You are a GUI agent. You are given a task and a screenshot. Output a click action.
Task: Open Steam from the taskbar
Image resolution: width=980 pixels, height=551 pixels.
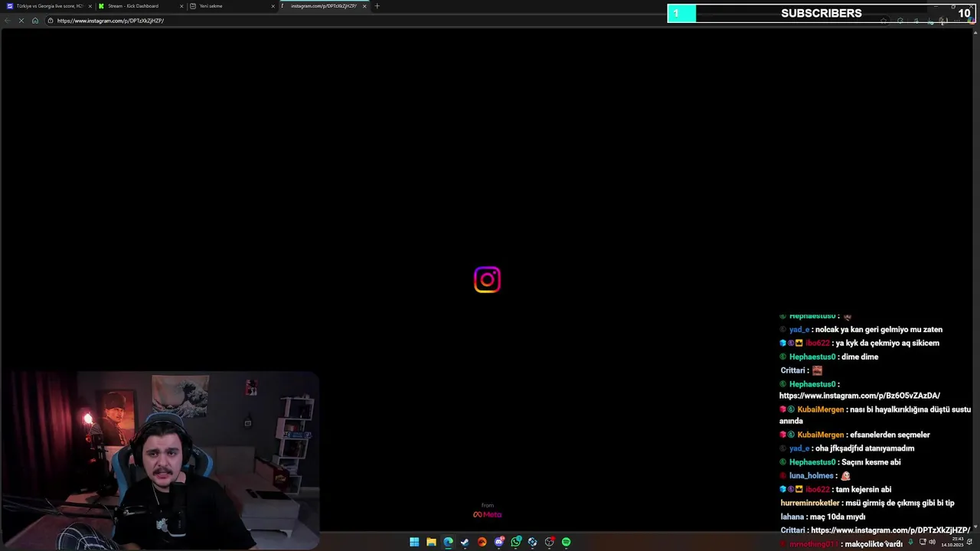click(465, 542)
